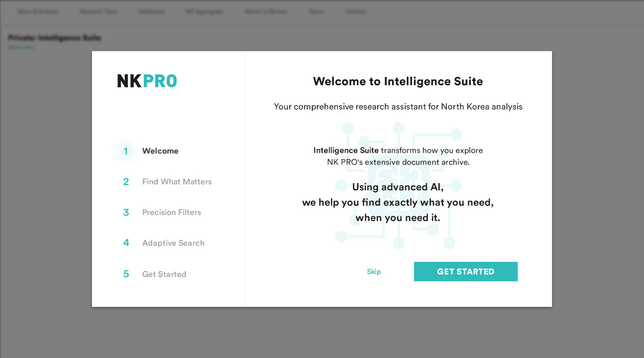Skip the onboarding tour
644x358 pixels.
pyautogui.click(x=374, y=272)
